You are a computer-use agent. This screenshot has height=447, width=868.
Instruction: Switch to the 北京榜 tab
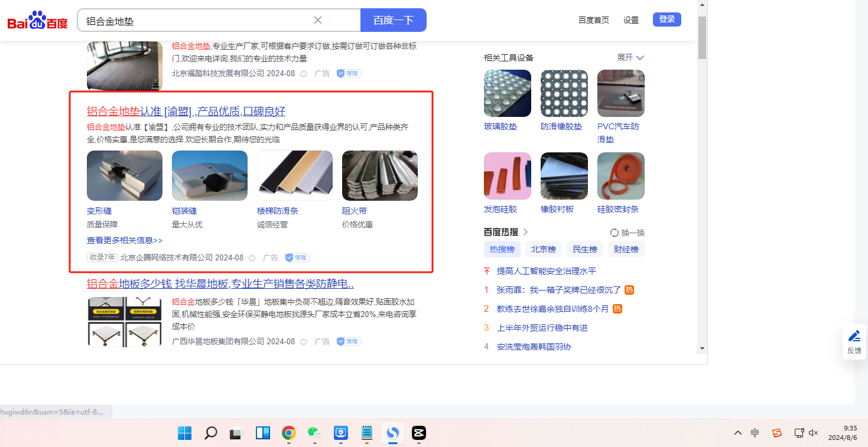tap(543, 249)
